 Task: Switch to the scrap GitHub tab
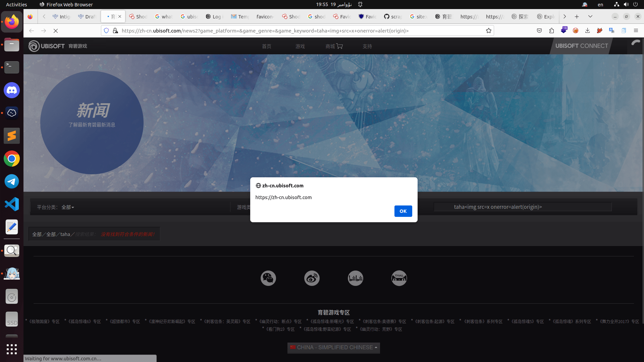coord(393,16)
